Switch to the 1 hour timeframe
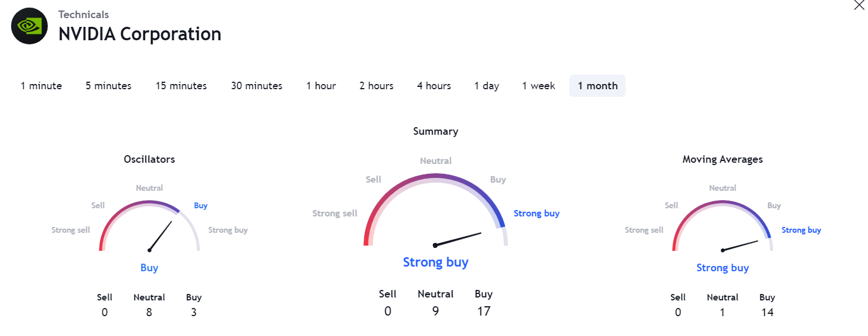Viewport: 868px width, 336px height. tap(321, 86)
